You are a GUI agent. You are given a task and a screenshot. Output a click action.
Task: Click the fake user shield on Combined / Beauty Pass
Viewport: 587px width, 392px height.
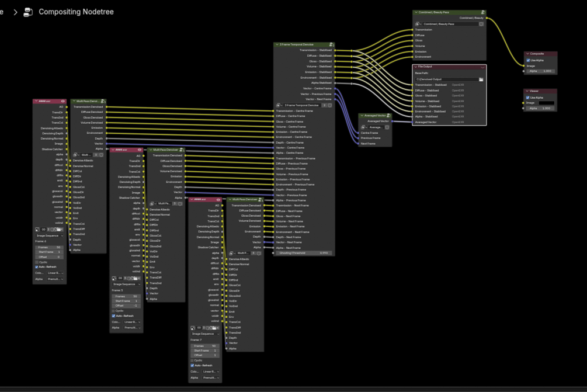pos(481,24)
